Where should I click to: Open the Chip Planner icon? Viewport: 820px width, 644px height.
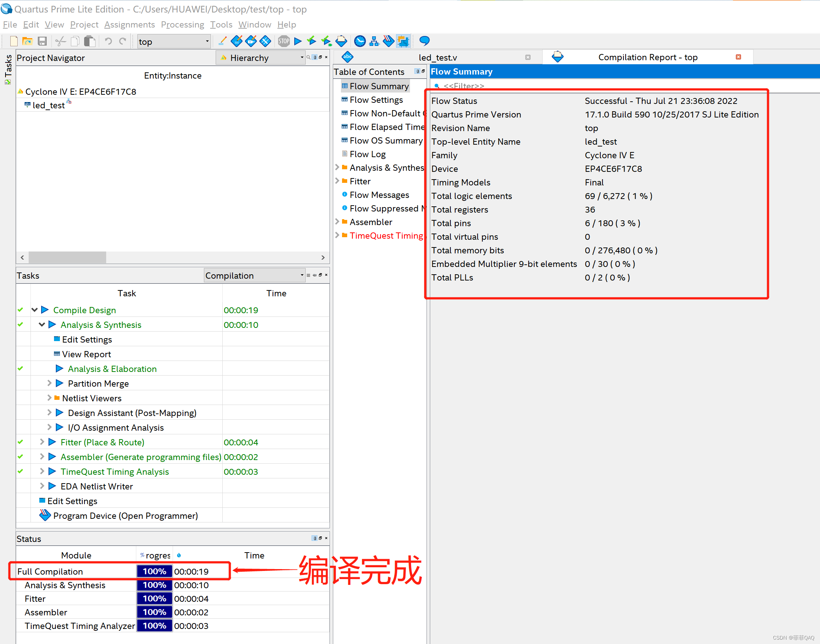click(x=403, y=41)
